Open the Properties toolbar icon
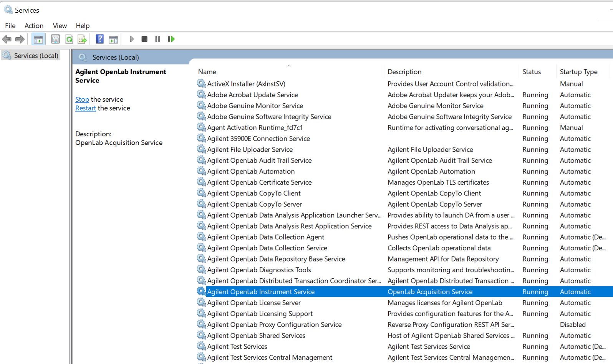The width and height of the screenshot is (613, 364). 55,39
